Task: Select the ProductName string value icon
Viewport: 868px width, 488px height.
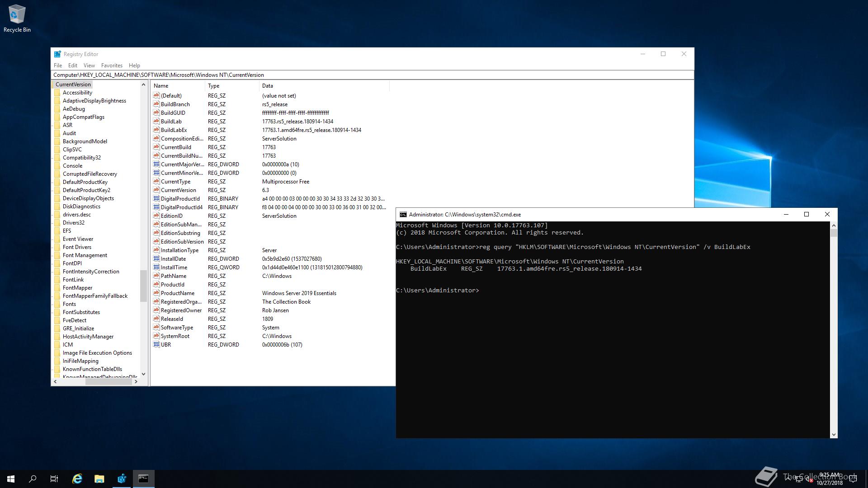Action: click(x=156, y=293)
